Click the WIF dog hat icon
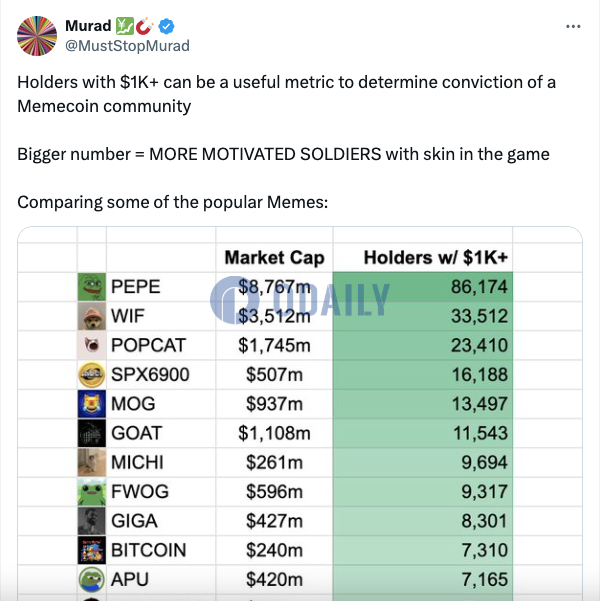 [x=92, y=316]
